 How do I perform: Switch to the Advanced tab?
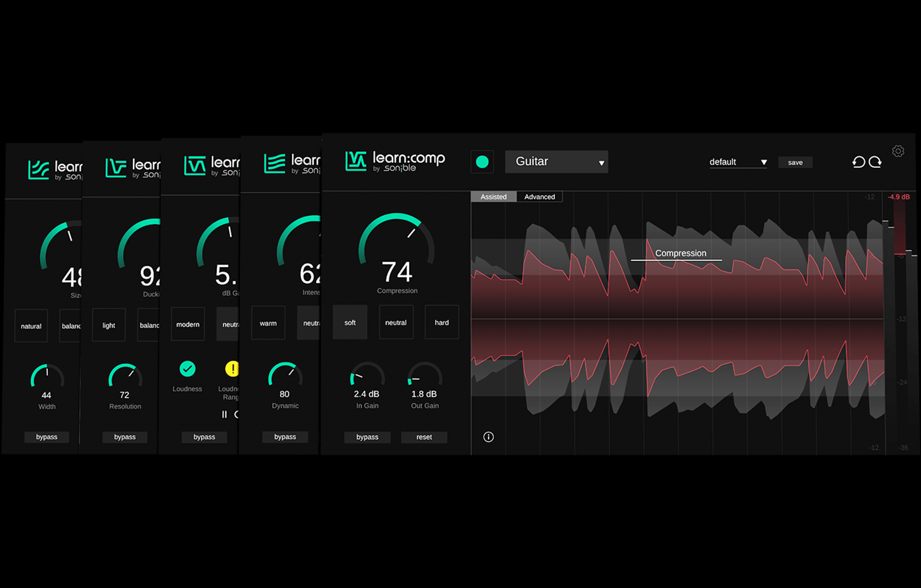click(539, 196)
